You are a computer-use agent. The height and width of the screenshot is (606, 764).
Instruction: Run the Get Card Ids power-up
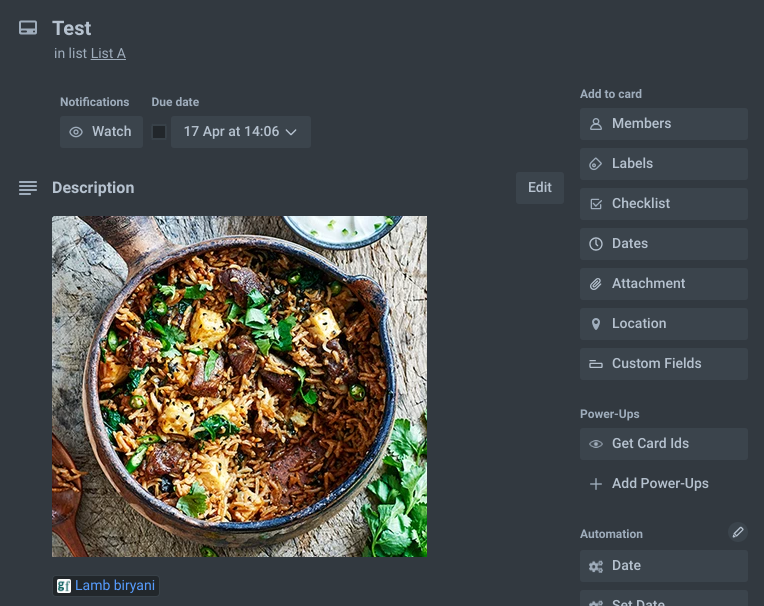(664, 444)
